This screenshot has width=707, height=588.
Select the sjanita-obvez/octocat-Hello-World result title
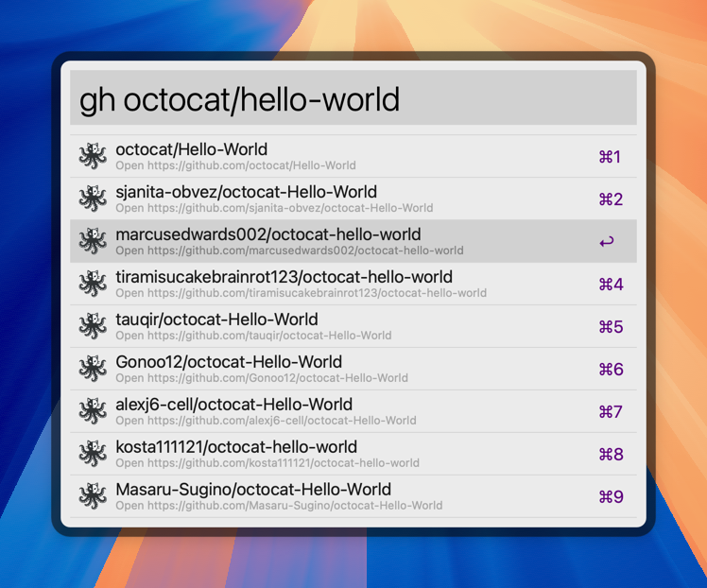tap(246, 192)
